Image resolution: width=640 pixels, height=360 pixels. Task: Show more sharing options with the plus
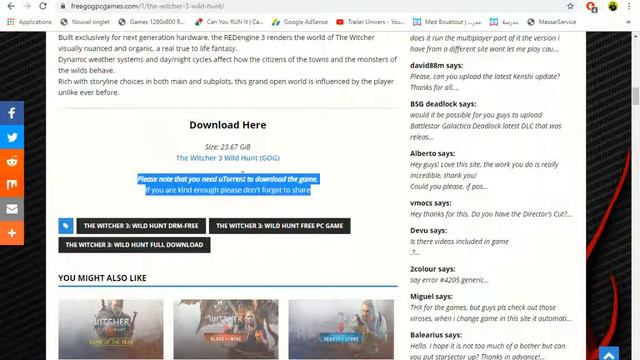click(12, 233)
